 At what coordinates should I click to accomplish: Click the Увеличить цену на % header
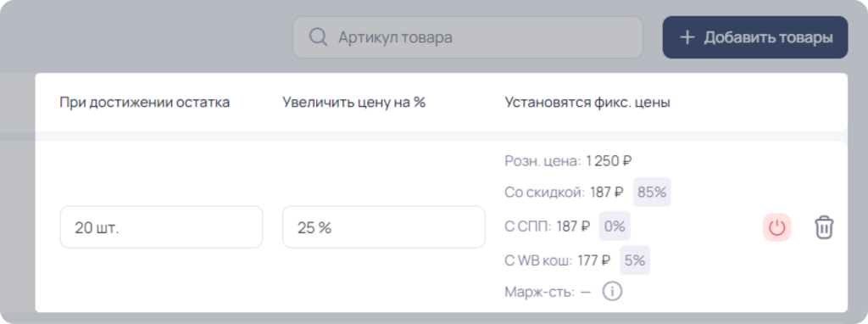(x=353, y=103)
